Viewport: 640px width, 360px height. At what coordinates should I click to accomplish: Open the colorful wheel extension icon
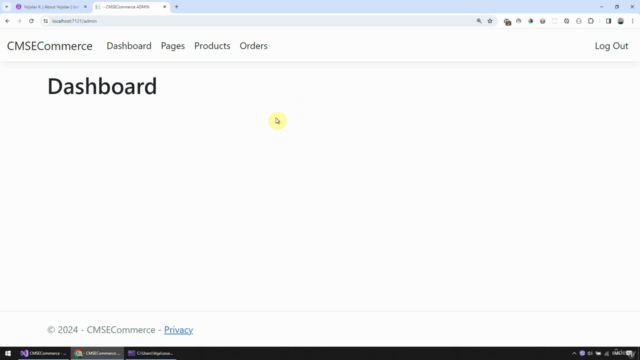pyautogui.click(x=531, y=21)
